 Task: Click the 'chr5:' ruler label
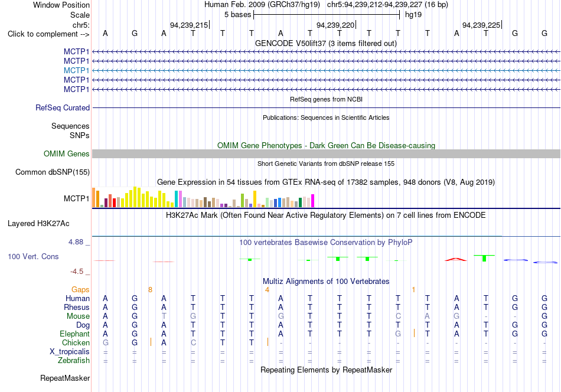[x=81, y=25]
